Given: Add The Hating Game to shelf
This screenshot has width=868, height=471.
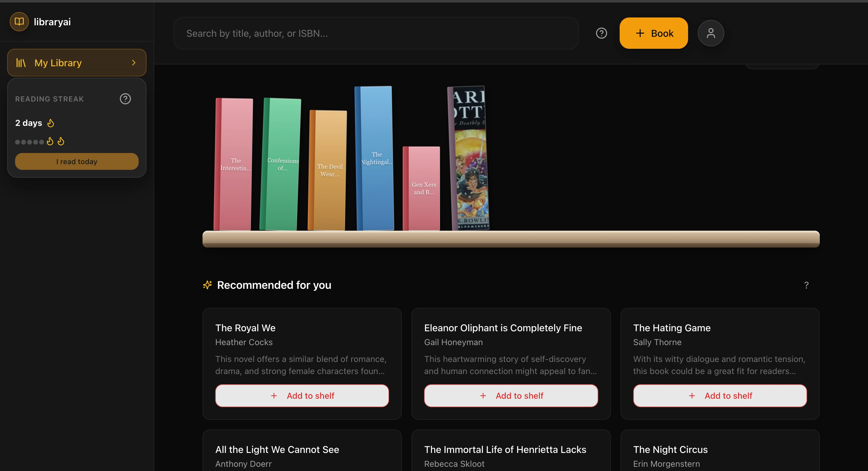Looking at the screenshot, I should pos(720,396).
